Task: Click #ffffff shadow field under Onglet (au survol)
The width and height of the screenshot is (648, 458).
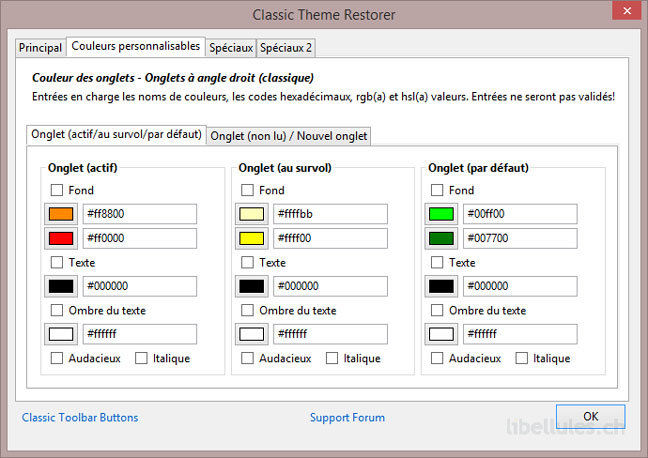Action: click(x=330, y=334)
